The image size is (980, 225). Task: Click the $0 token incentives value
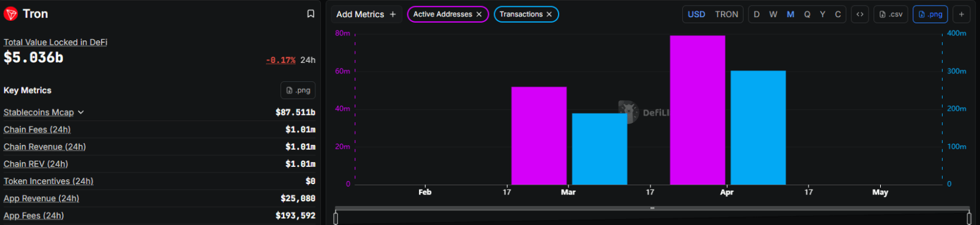point(311,181)
